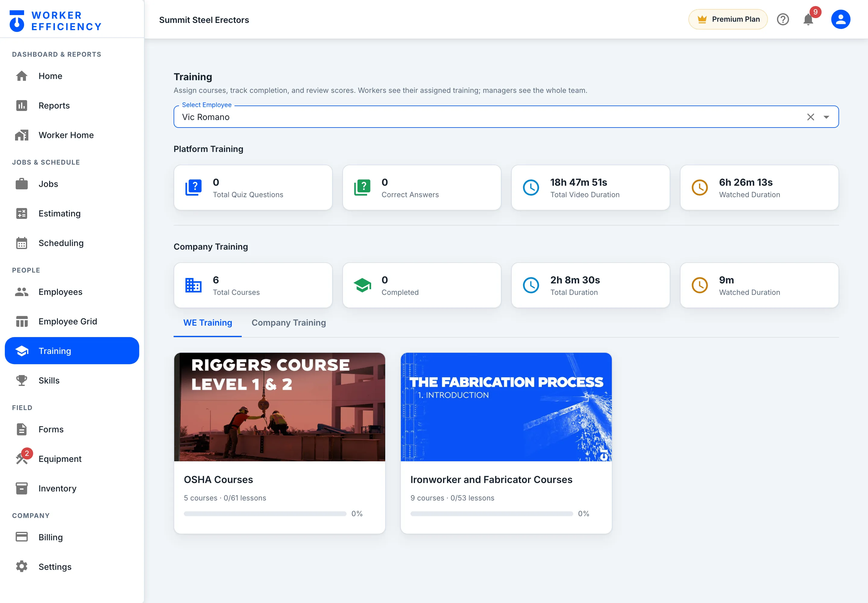The height and width of the screenshot is (603, 868).
Task: Click the Billing credit card icon
Action: coord(21,537)
